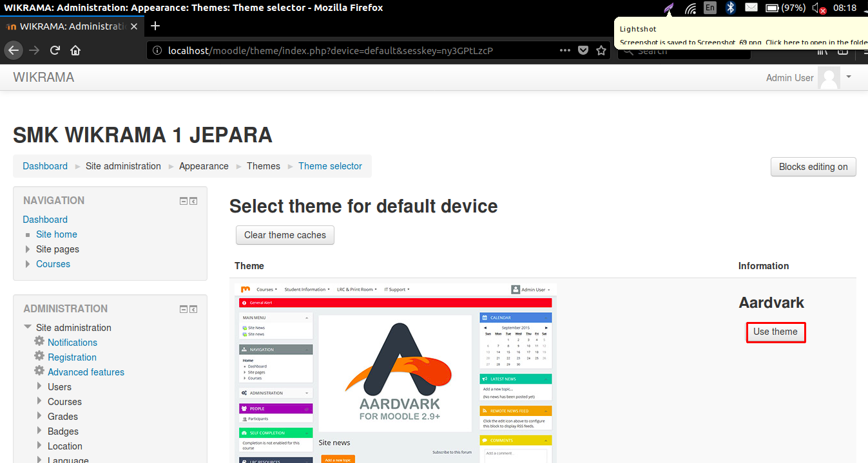Reload the page with the refresh icon
Image resolution: width=868 pixels, height=463 pixels.
(x=55, y=50)
